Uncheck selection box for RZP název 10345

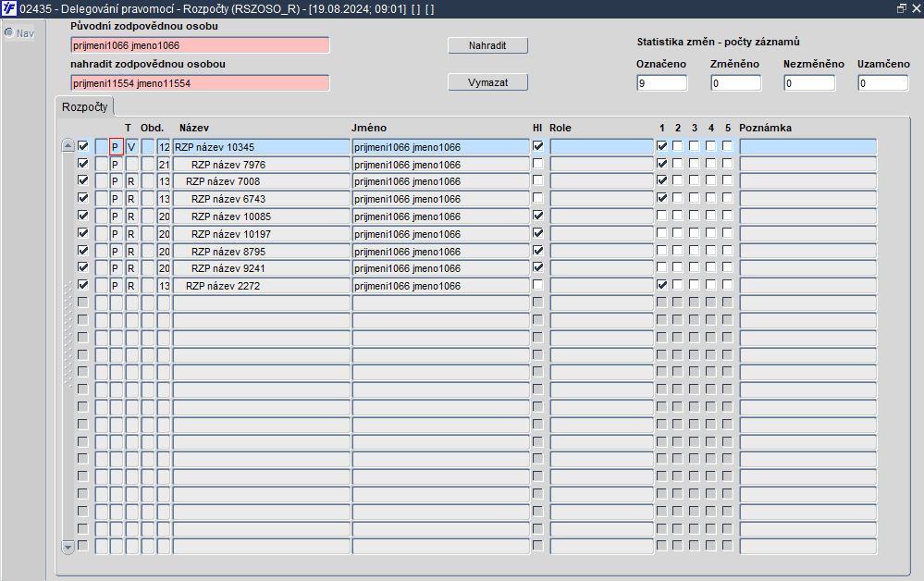[x=83, y=146]
